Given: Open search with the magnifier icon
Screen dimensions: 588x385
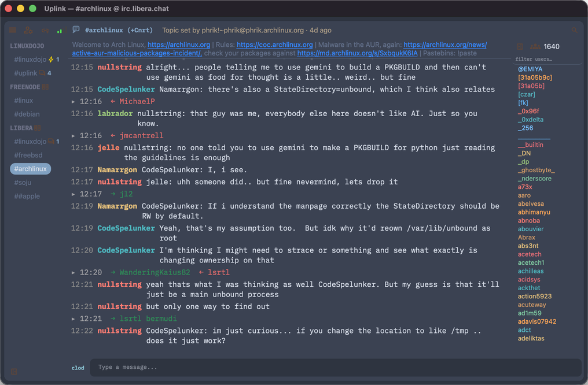Looking at the screenshot, I should (x=574, y=30).
